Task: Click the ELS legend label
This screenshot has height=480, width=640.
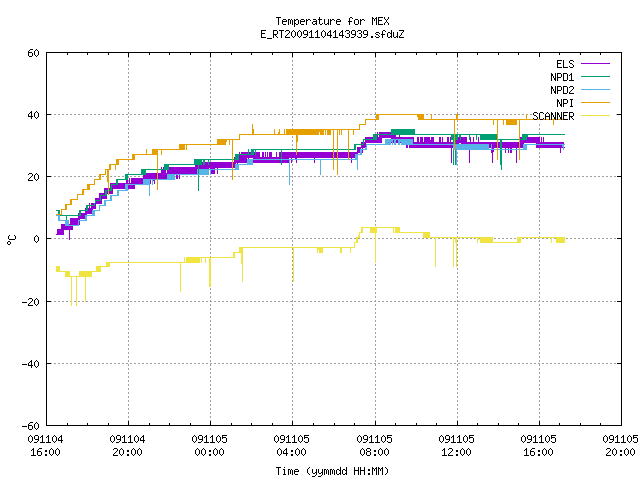Action: tap(565, 64)
